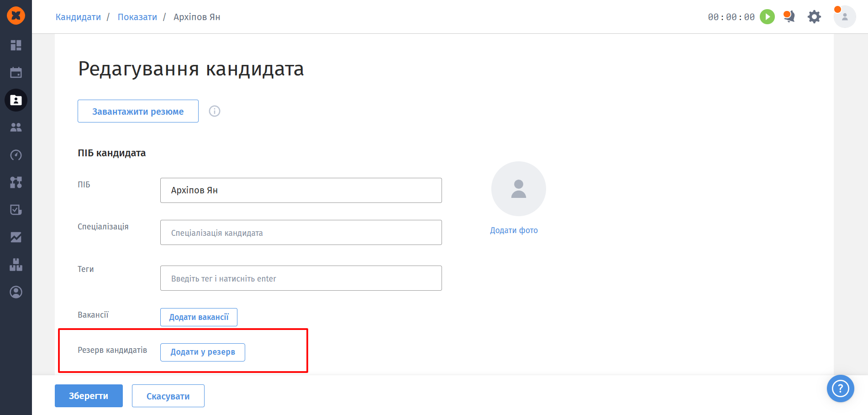Click the info icon beside resume upload
This screenshot has width=868, height=415.
click(215, 111)
